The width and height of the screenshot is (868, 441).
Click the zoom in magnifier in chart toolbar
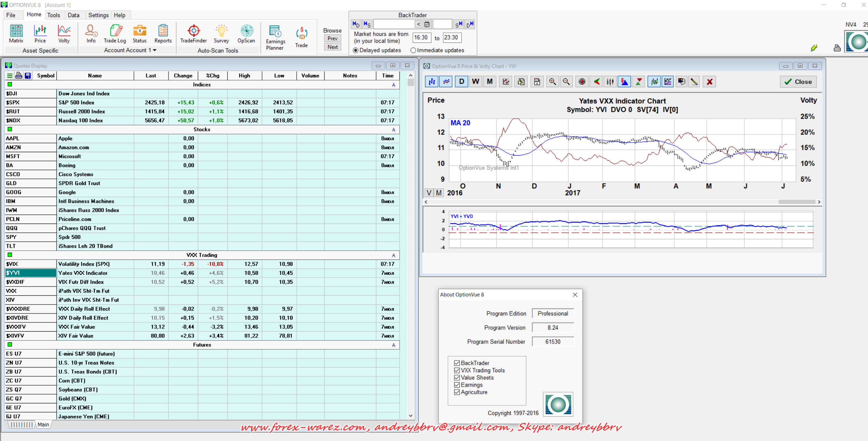pyautogui.click(x=552, y=82)
